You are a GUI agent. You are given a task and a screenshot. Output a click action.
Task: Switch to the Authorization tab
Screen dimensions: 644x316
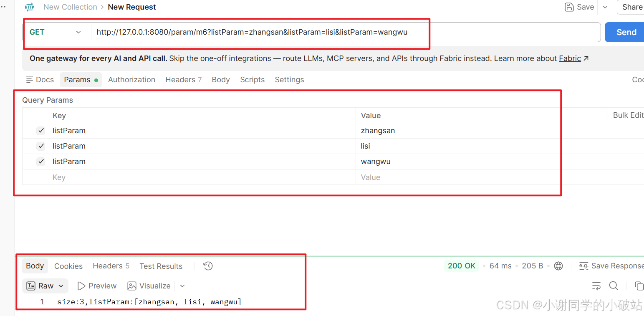131,80
